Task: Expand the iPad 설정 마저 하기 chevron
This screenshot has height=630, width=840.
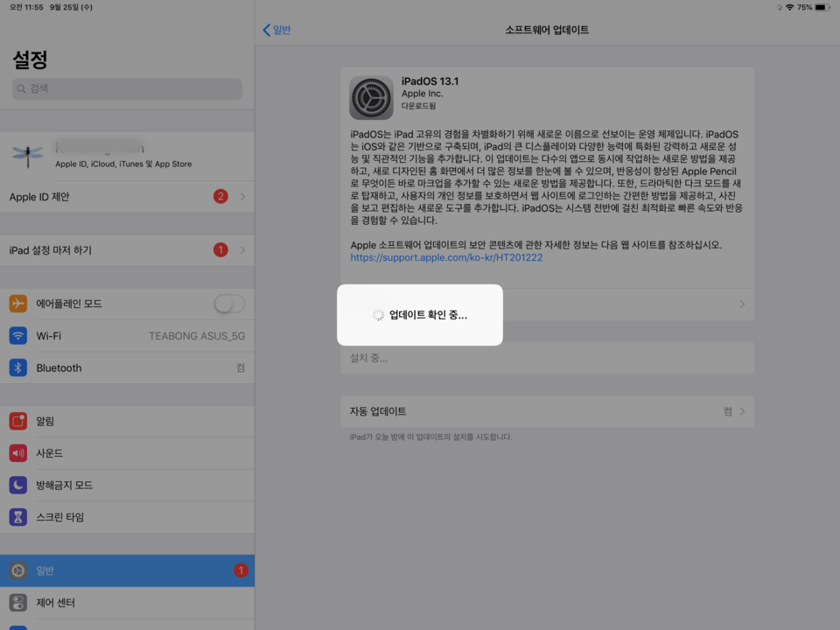Action: [242, 249]
